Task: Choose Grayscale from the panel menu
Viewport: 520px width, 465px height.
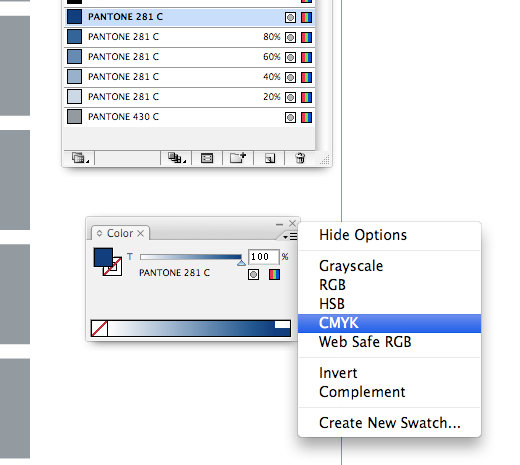Action: (x=351, y=266)
